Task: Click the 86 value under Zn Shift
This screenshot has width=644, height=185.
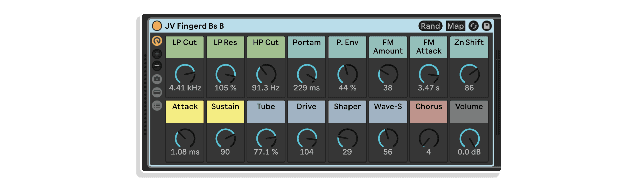Action: coord(469,88)
